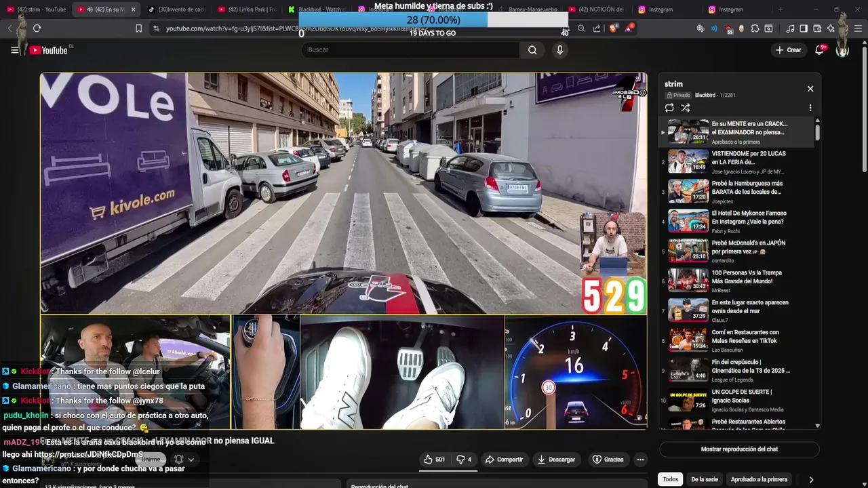Reload the page with the refresh icon
Viewport: 868px width, 488px height.
37,28
